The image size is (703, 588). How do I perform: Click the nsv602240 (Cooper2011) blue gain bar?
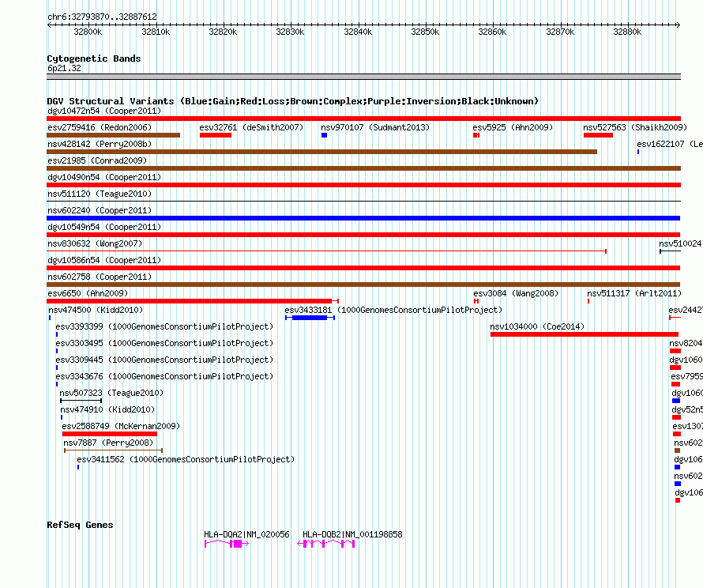click(x=363, y=218)
